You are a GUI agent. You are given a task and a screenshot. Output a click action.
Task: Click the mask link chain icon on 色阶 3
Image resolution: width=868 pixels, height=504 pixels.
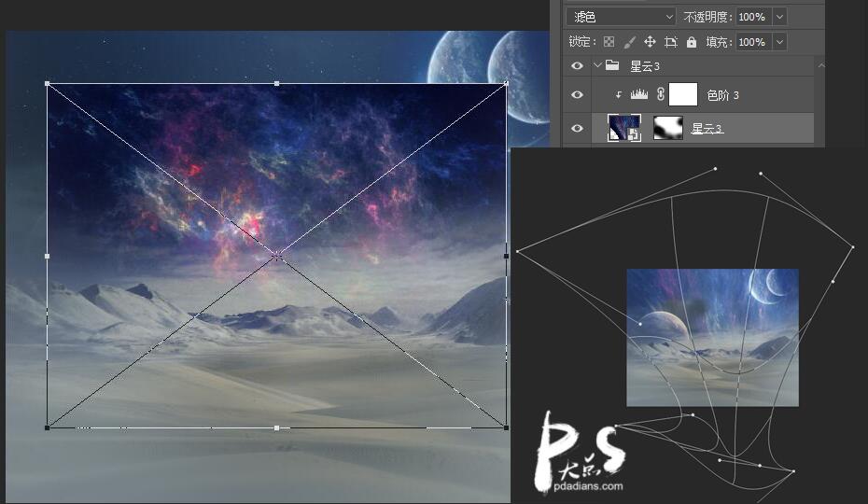661,94
